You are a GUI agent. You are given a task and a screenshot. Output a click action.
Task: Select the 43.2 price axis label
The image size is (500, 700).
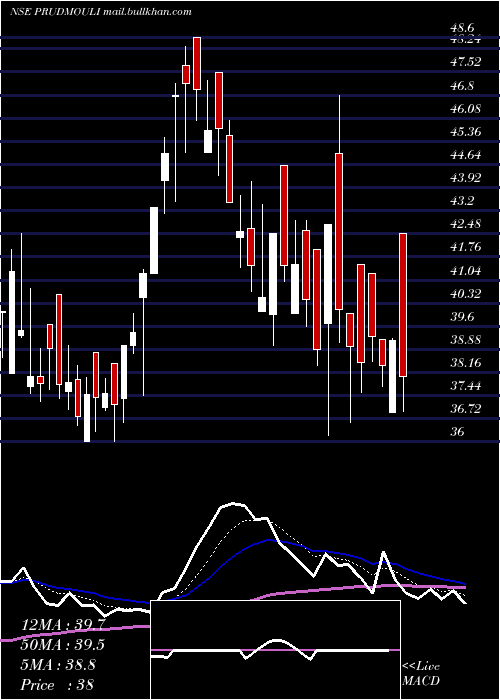click(x=462, y=201)
